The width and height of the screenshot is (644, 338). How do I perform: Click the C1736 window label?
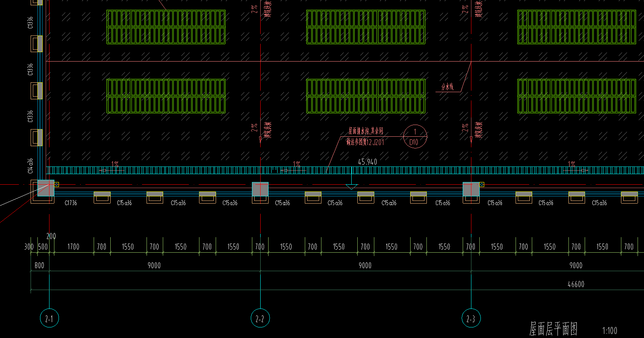coord(71,203)
